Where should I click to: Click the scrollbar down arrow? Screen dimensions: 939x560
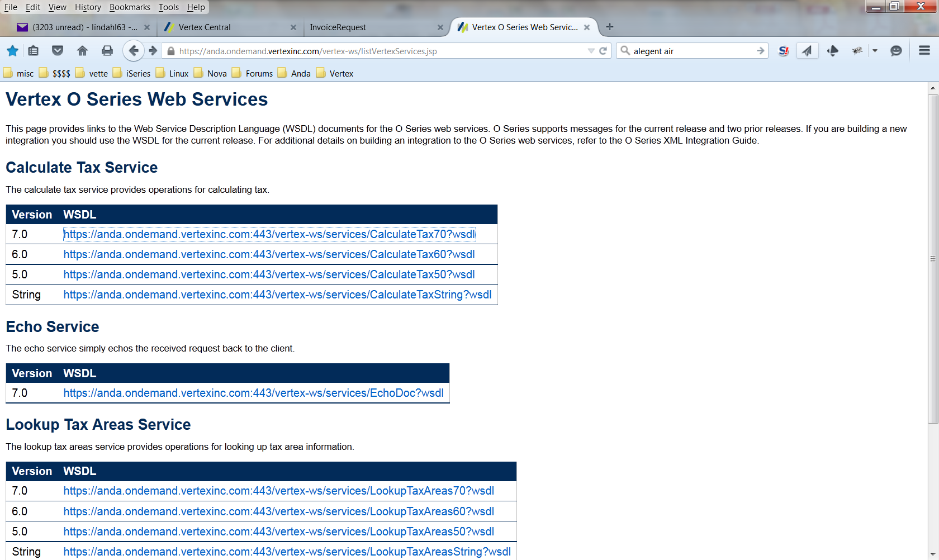click(x=933, y=555)
